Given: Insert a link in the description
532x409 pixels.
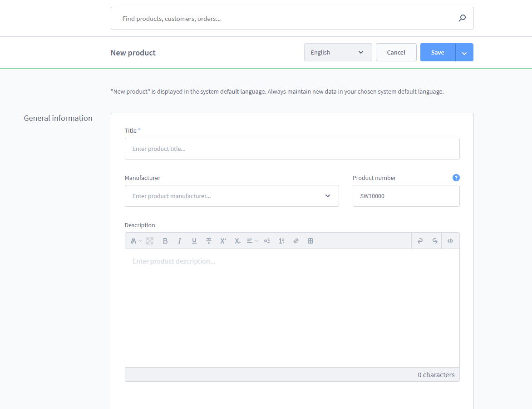Looking at the screenshot, I should pyautogui.click(x=296, y=241).
